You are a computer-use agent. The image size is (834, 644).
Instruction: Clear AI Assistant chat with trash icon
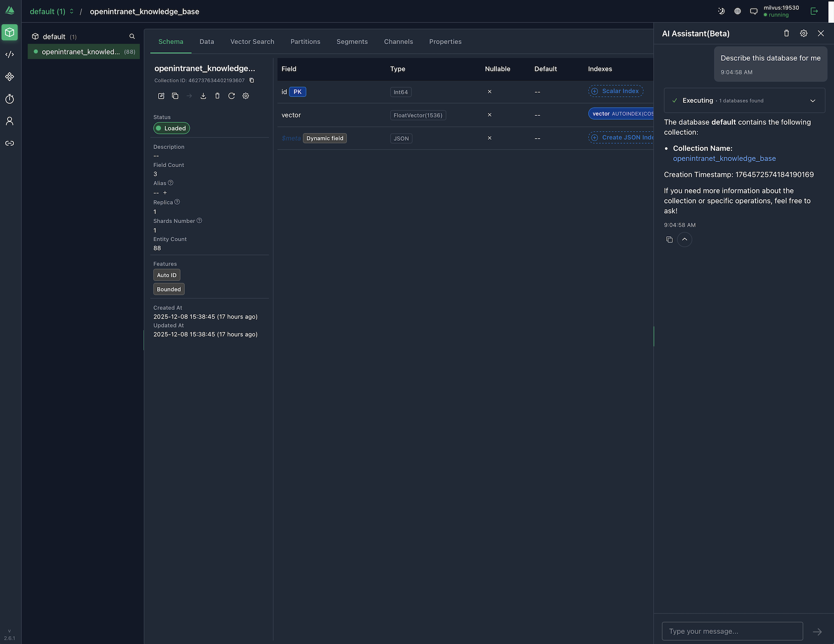(786, 33)
